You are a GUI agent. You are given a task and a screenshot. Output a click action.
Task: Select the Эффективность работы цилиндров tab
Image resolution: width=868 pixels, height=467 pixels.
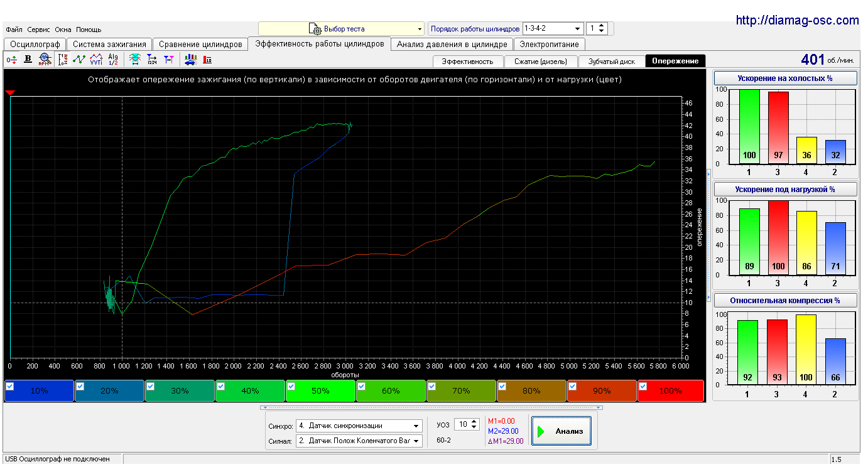coord(320,44)
